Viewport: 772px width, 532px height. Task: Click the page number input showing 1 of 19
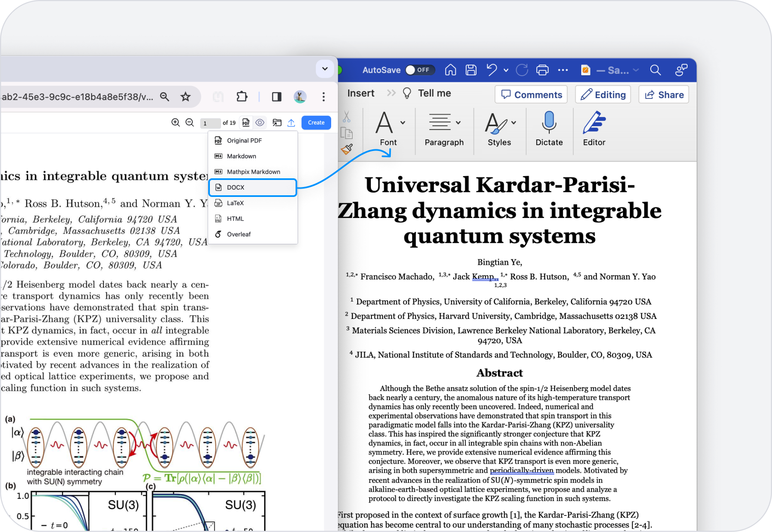point(210,122)
